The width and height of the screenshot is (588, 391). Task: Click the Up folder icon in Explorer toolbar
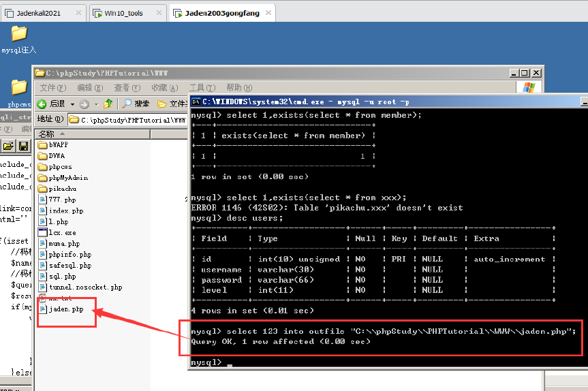[x=108, y=104]
